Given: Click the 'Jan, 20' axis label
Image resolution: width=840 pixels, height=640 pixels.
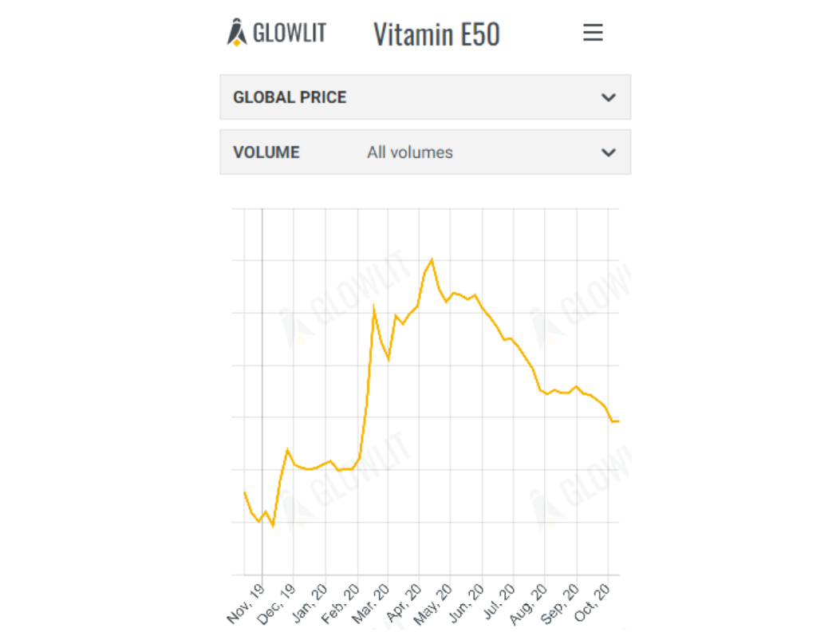Looking at the screenshot, I should (310, 603).
